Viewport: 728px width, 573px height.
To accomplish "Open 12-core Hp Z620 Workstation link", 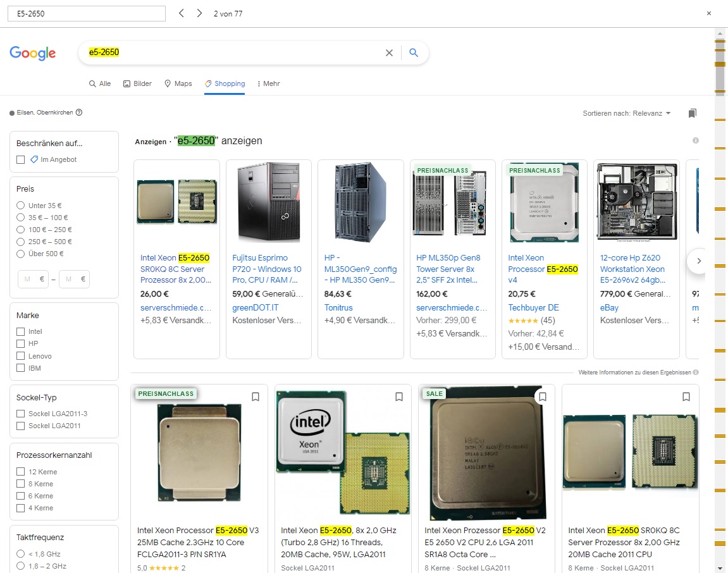I will tap(633, 269).
